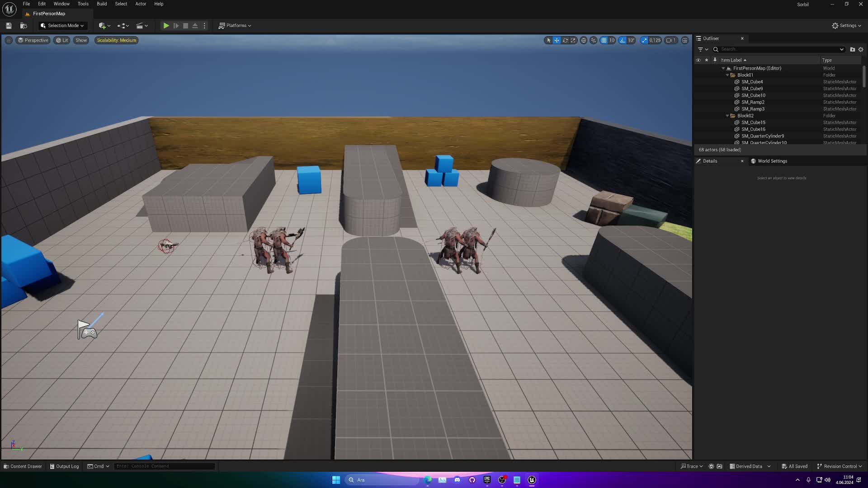Open the Platforms dropdown
Screen dimensions: 868x488
235,26
